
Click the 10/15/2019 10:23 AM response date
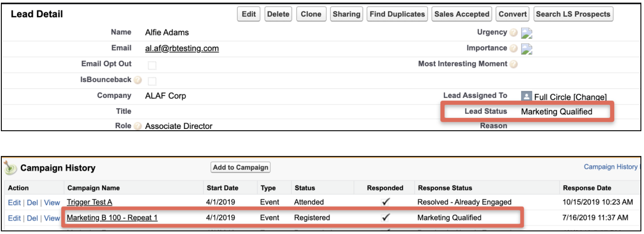point(598,202)
